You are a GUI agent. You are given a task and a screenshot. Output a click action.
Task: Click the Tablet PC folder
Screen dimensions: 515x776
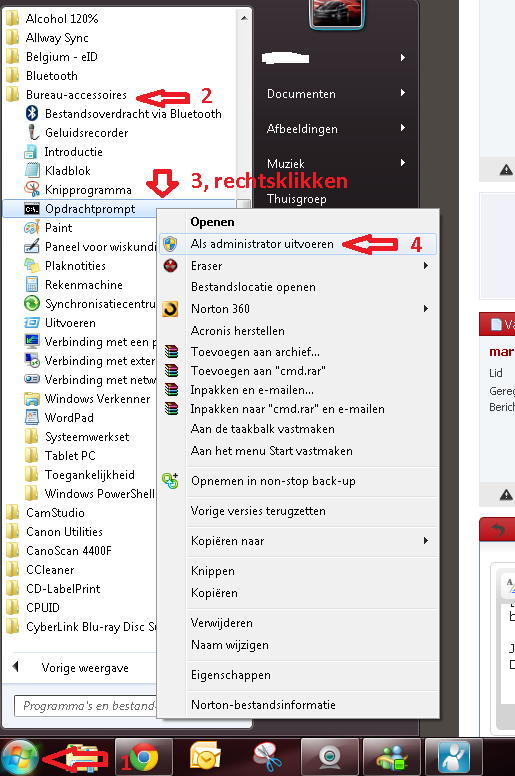(70, 456)
